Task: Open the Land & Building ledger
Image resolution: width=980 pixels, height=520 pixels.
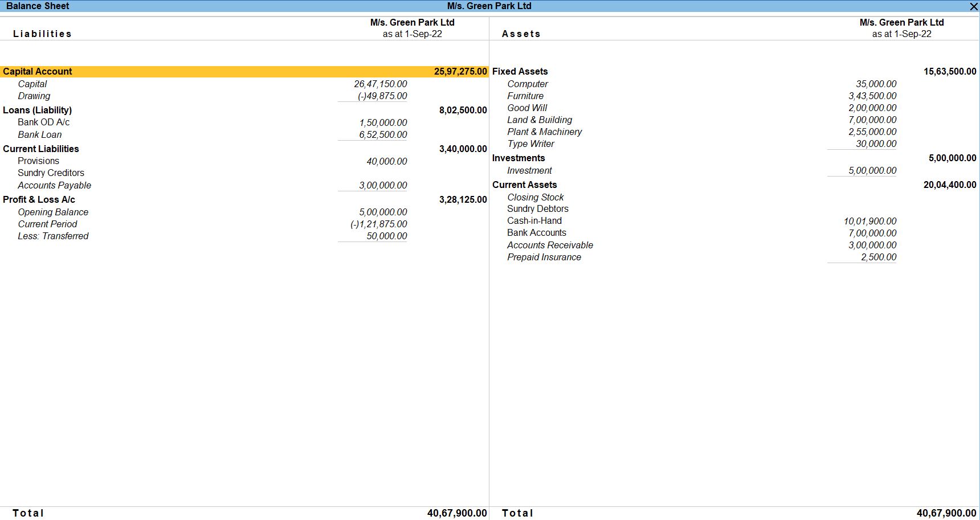Action: pos(539,120)
